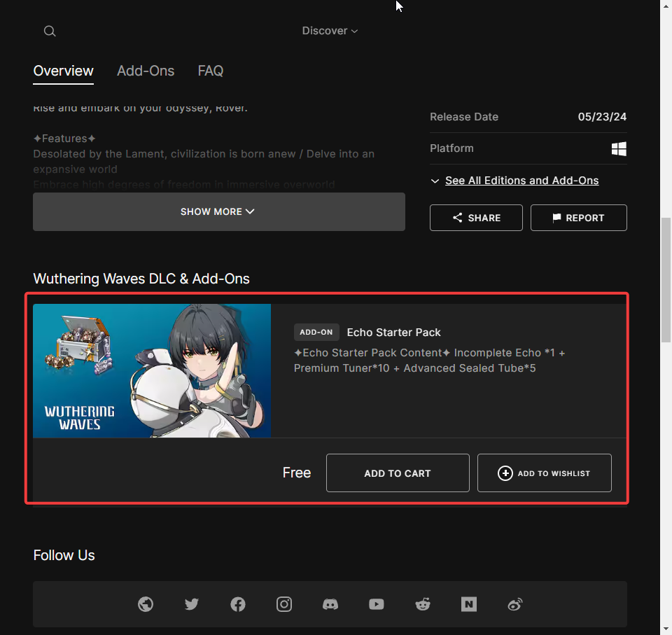This screenshot has height=635, width=672.
Task: Click the Windows platform icon
Action: [619, 148]
